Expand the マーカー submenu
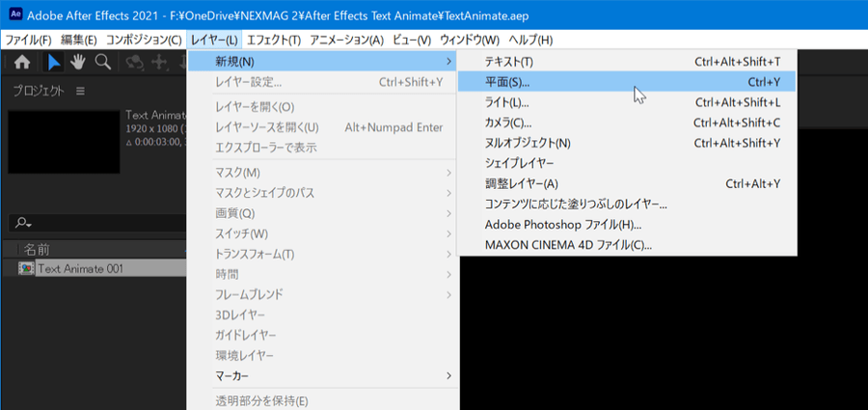Image resolution: width=868 pixels, height=410 pixels. click(322, 375)
